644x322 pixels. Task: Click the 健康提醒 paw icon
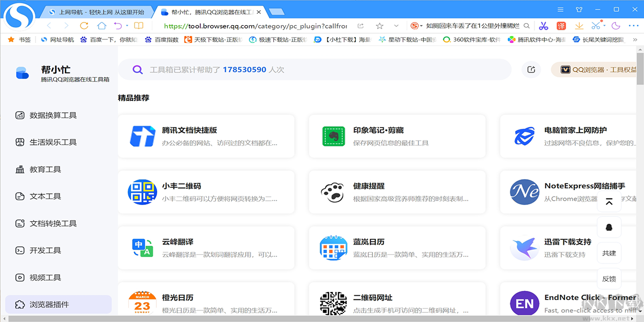tap(333, 192)
